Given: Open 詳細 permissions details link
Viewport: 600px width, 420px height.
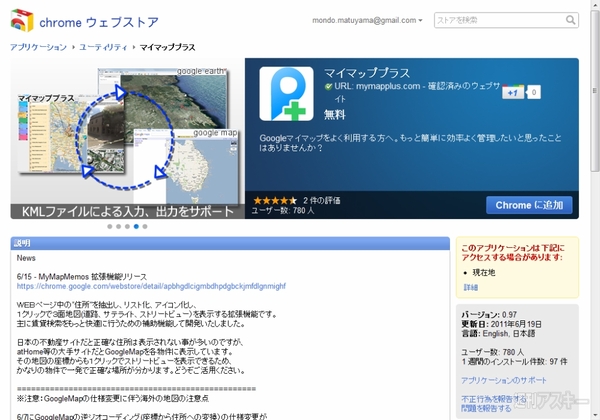Looking at the screenshot, I should pyautogui.click(x=471, y=288).
